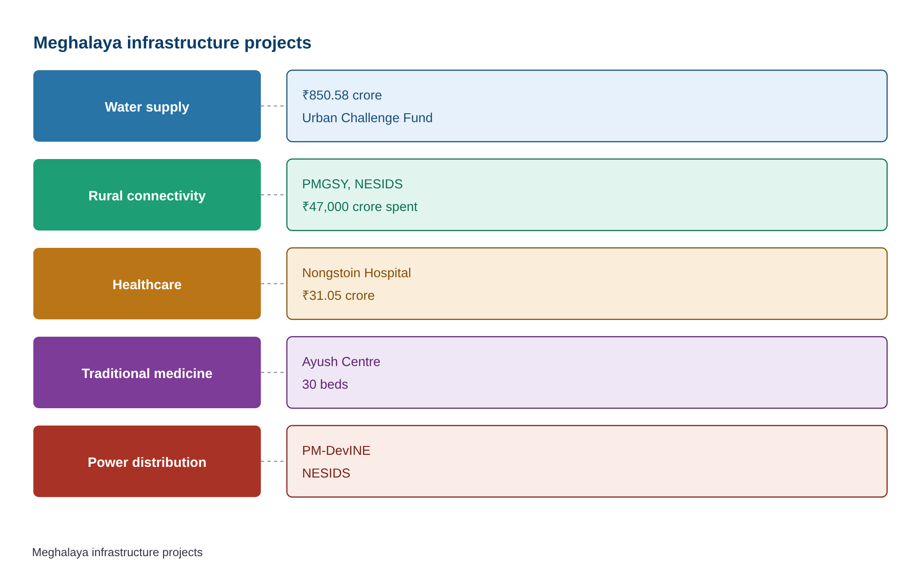Click the Healthcare category box
The image size is (924, 581).
tap(147, 284)
